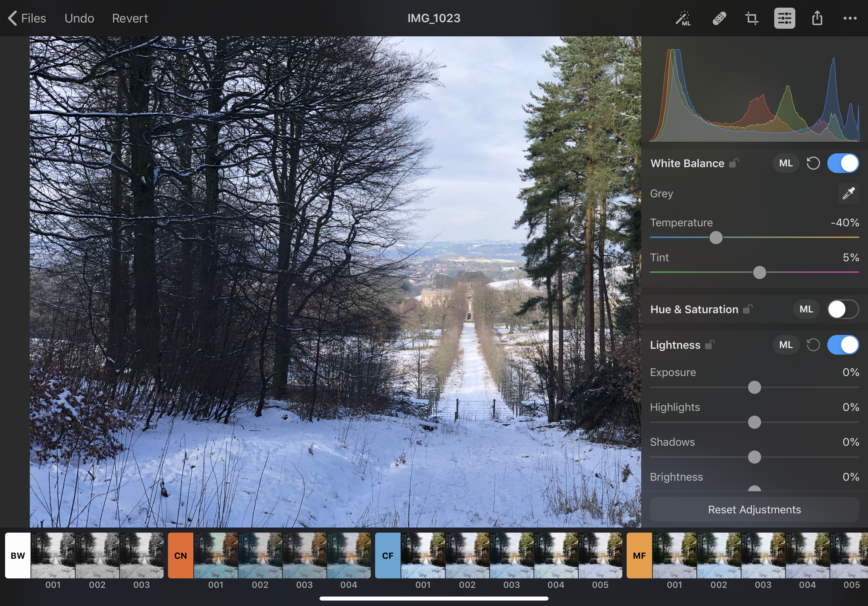This screenshot has width=868, height=606.
Task: Click the White Balance lock icon
Action: [x=734, y=163]
